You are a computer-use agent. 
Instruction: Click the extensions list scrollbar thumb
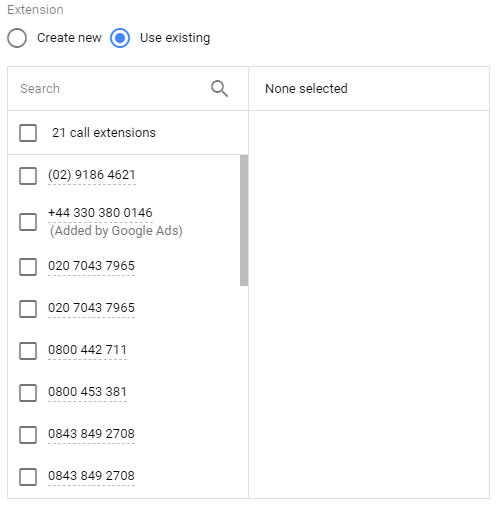(244, 220)
